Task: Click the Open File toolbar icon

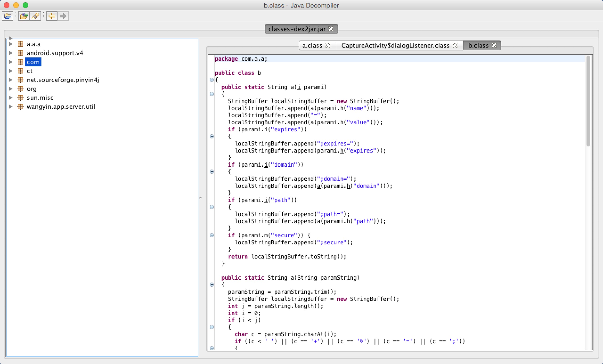Action: 8,16
